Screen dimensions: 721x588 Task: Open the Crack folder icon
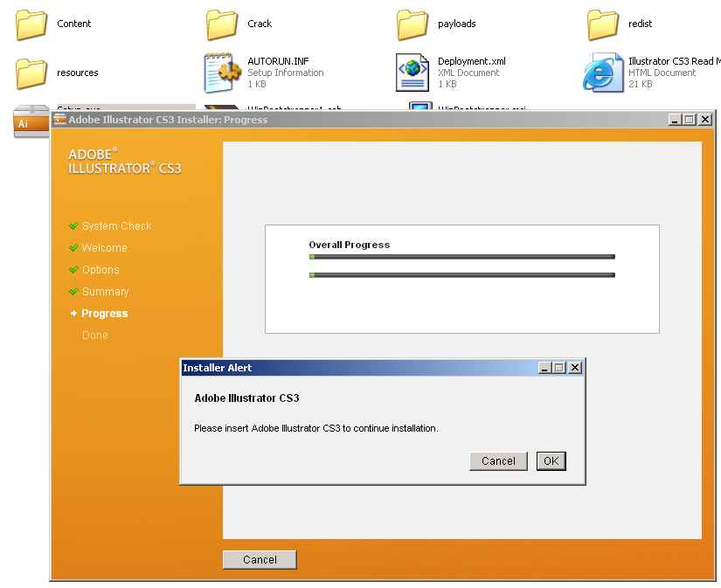point(222,24)
